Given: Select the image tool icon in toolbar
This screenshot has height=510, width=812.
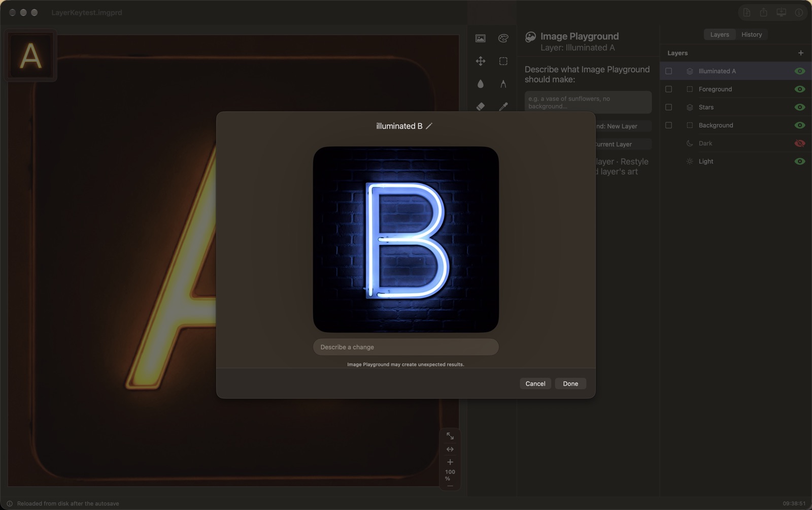Looking at the screenshot, I should point(480,38).
